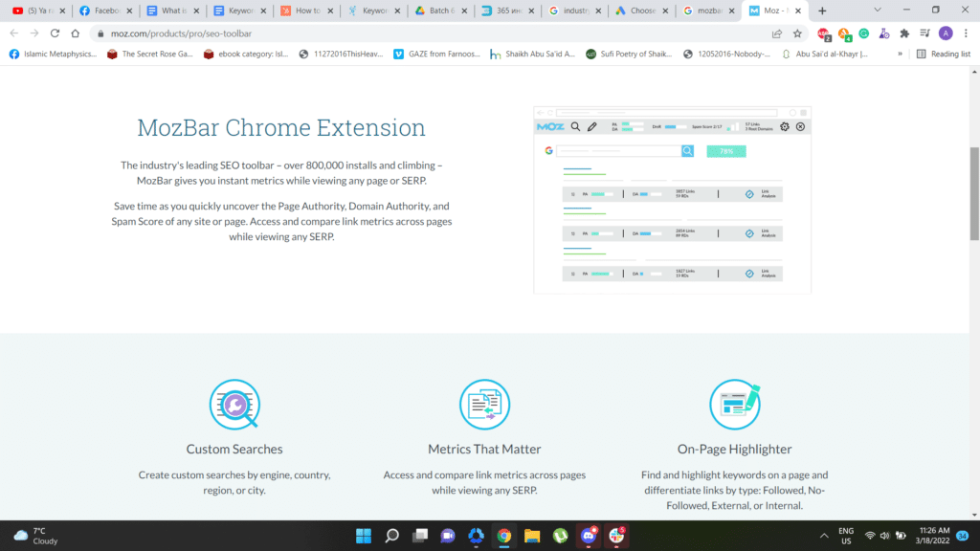The width and height of the screenshot is (980, 551).
Task: Open the Windows Start menu
Action: coord(363,536)
